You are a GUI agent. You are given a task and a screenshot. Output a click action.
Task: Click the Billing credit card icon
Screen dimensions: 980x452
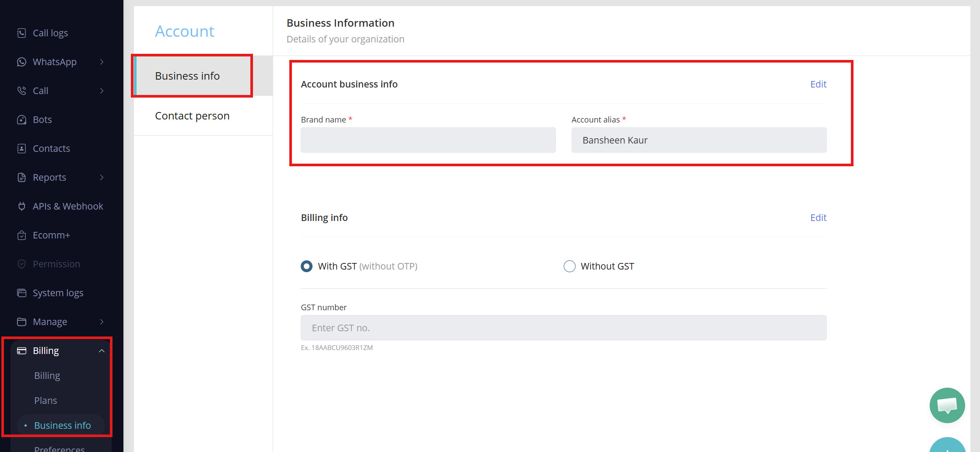[x=21, y=350]
